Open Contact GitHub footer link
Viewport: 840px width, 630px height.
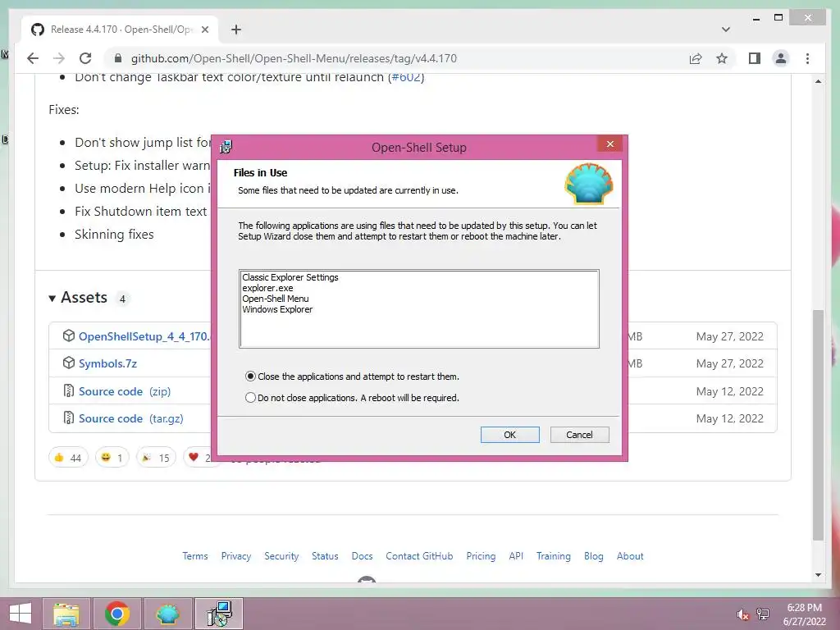tap(419, 556)
